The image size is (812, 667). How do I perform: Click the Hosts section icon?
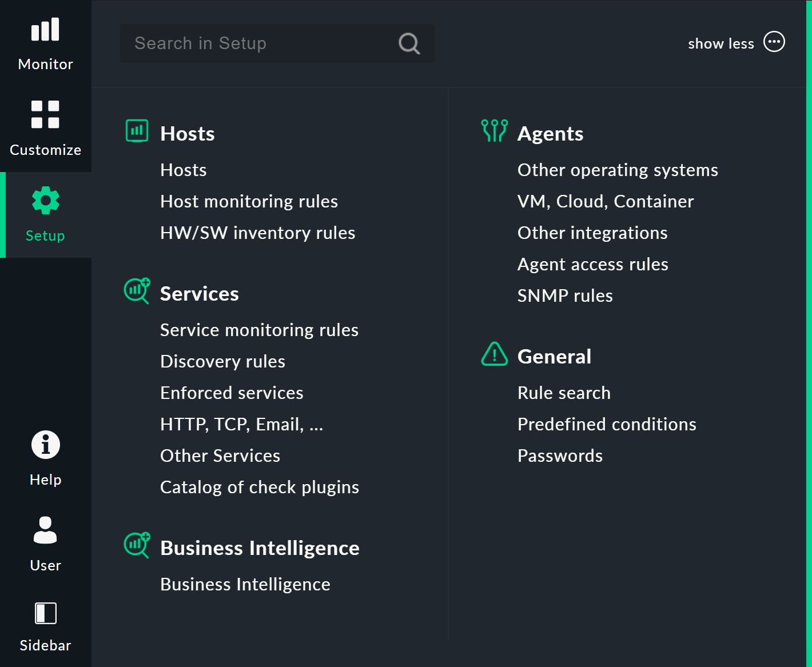click(x=137, y=131)
